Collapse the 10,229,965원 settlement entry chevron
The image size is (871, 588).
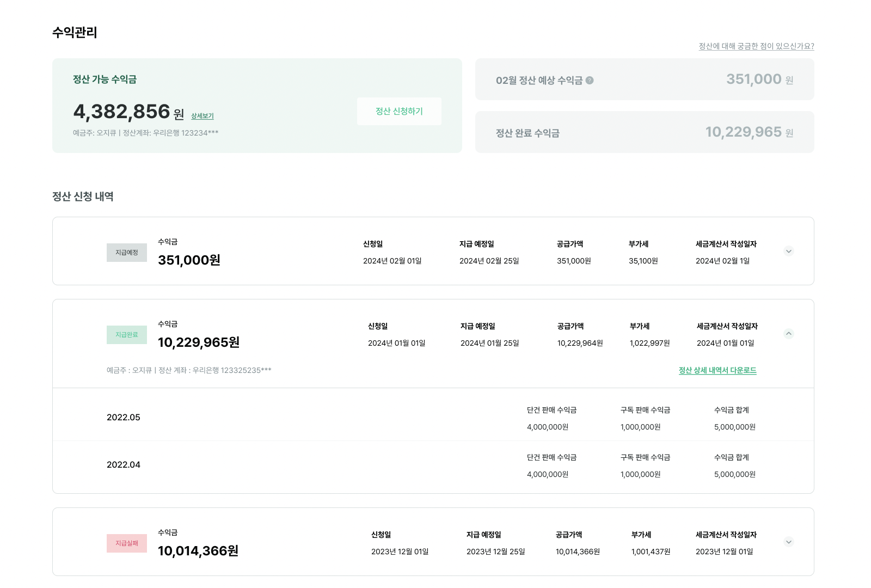coord(788,334)
